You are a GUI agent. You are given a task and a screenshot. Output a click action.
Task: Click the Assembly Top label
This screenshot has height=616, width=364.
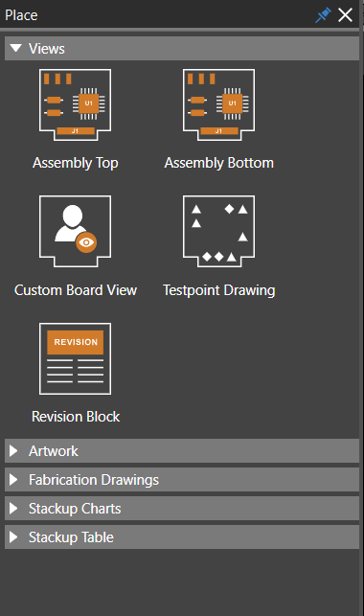[76, 163]
